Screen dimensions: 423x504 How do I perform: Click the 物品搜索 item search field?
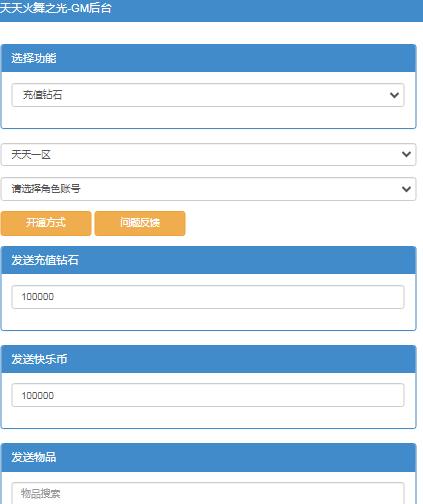tap(208, 493)
